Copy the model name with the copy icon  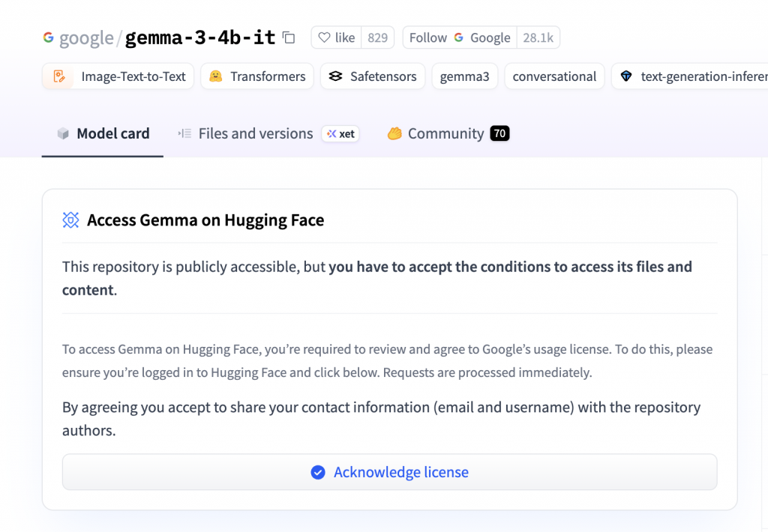click(x=289, y=37)
